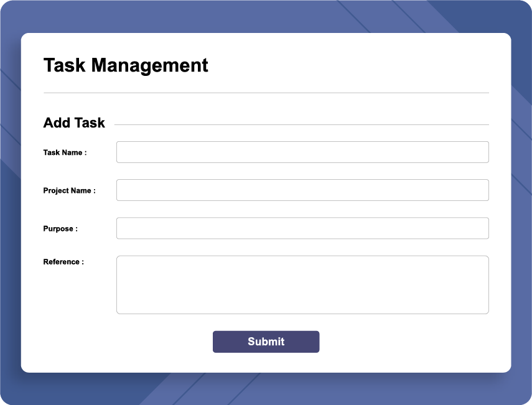The width and height of the screenshot is (532, 405).
Task: Focus the empty Purpose input box
Action: 302,228
